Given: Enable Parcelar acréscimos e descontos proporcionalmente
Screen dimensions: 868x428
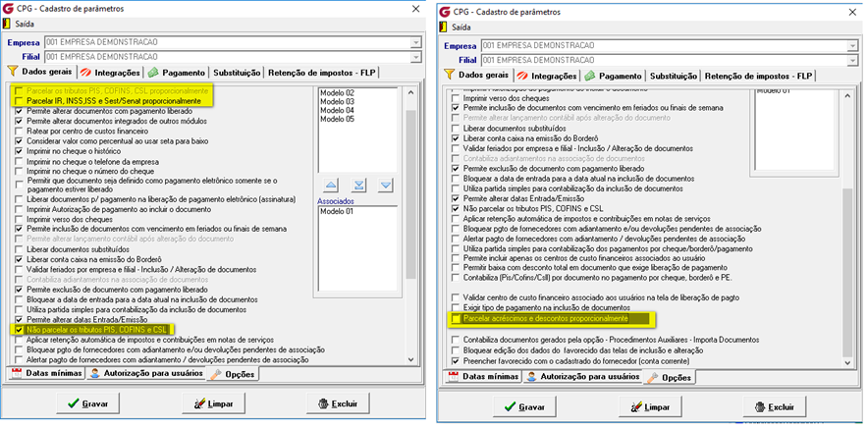Looking at the screenshot, I should tap(456, 319).
